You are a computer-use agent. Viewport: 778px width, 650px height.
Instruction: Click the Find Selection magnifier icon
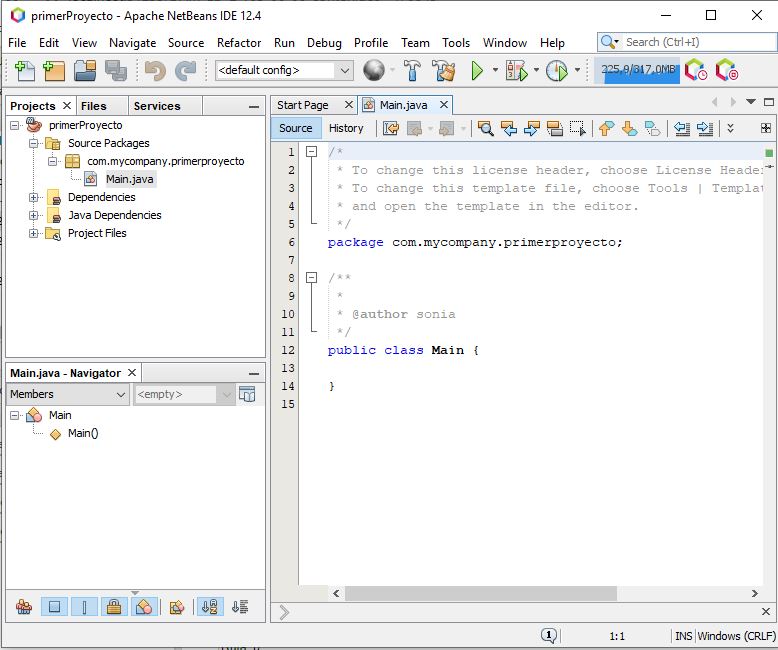485,129
